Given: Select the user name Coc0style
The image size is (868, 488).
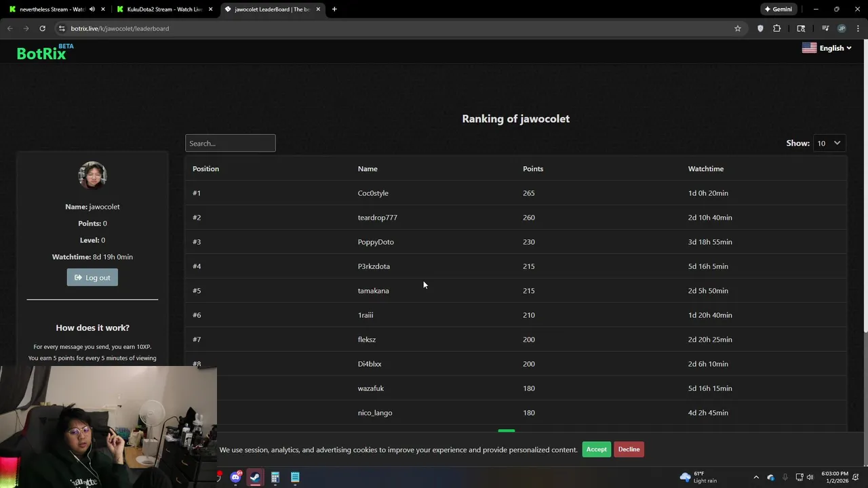Looking at the screenshot, I should (x=373, y=193).
